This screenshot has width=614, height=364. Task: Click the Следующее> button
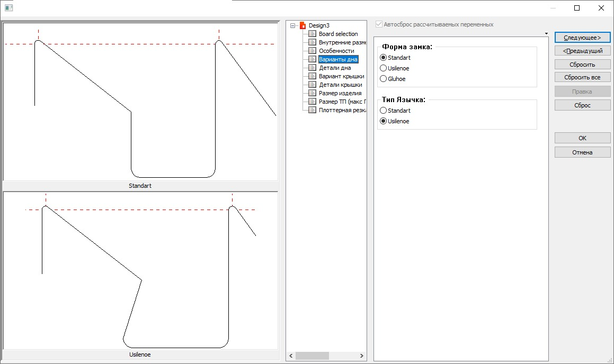(582, 38)
